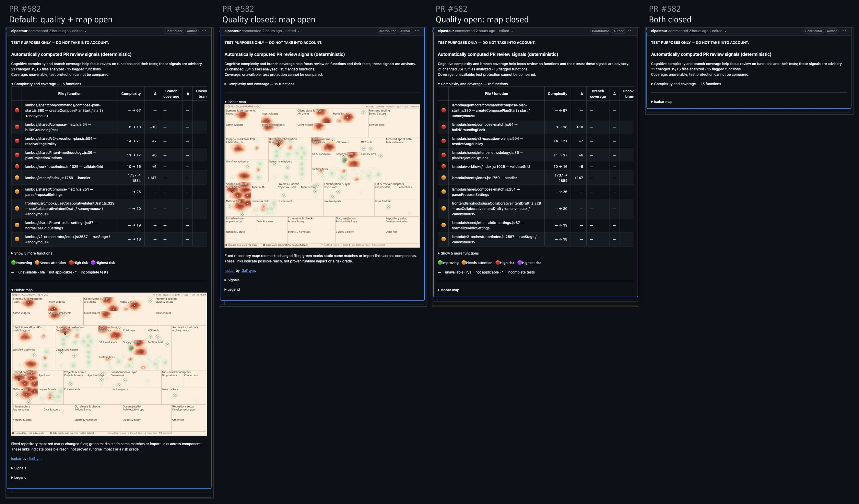Follow the Isobar link in the Default panel
Viewport: 859px width, 504px height.
click(16, 459)
